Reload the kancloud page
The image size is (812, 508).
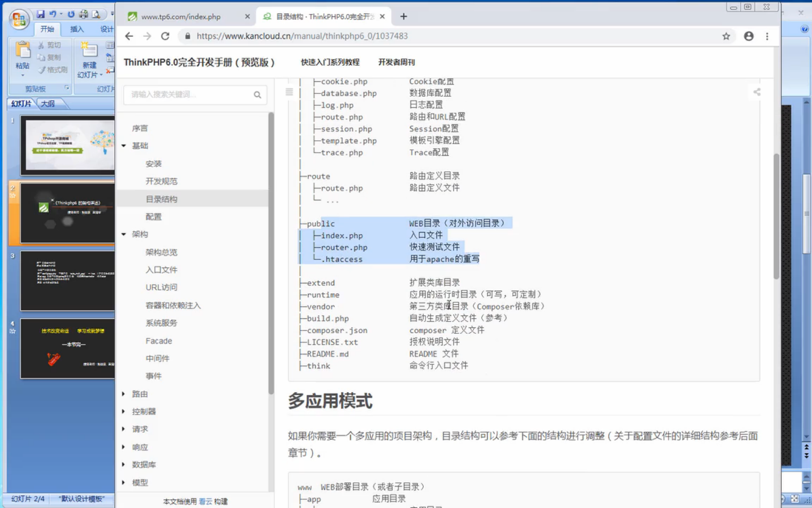(165, 36)
